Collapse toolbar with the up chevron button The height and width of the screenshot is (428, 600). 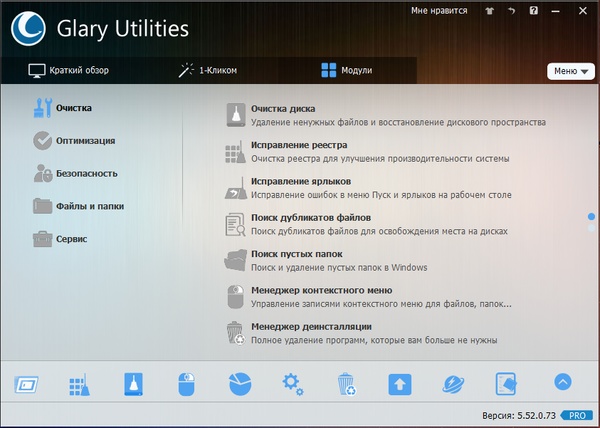point(562,381)
